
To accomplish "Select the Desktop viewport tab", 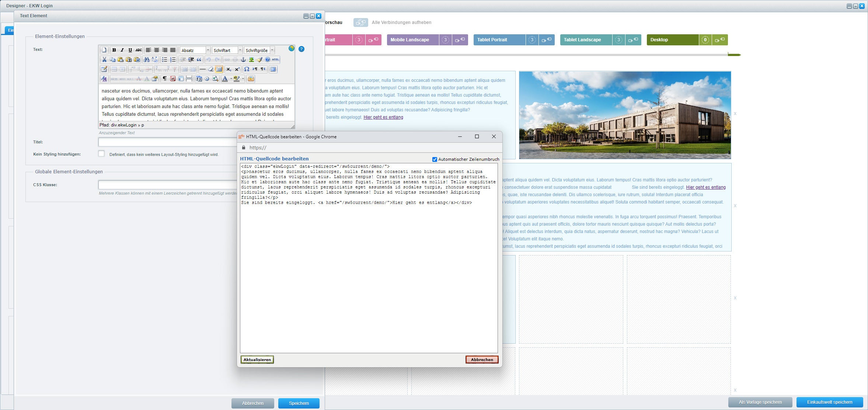I will point(673,40).
